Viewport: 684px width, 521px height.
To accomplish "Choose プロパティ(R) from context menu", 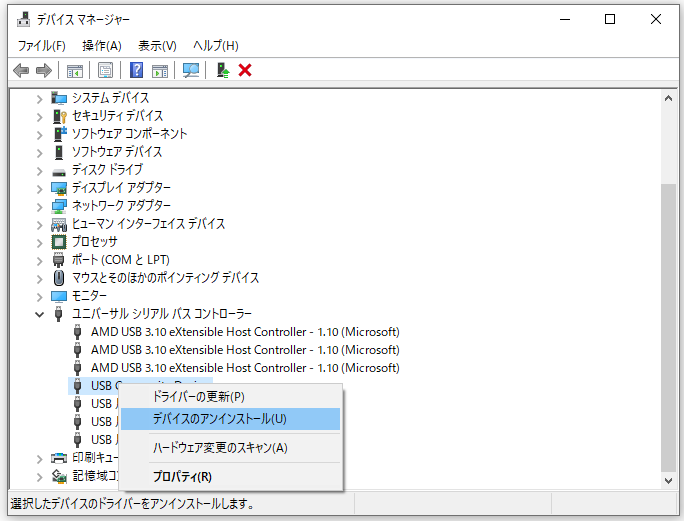I will click(x=230, y=476).
